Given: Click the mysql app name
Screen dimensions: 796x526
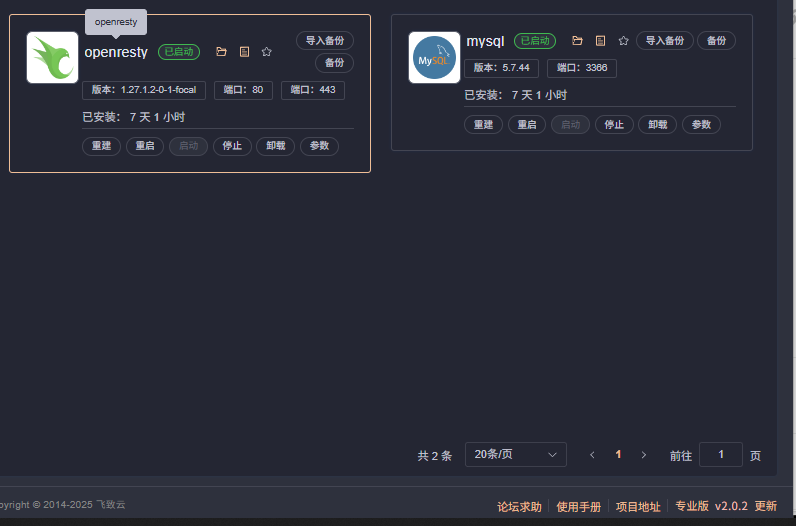Looking at the screenshot, I should click(485, 41).
